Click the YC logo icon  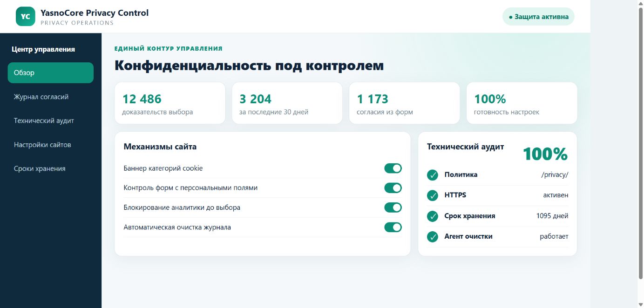(x=26, y=16)
